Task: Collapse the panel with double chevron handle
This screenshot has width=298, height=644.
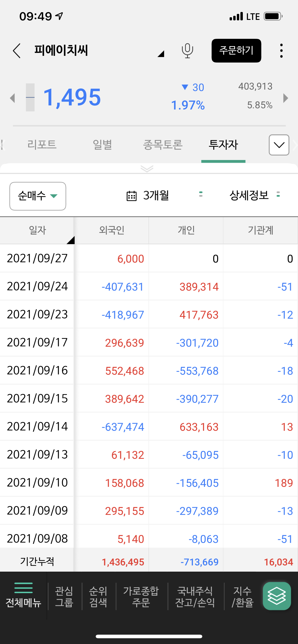Action: pyautogui.click(x=147, y=169)
